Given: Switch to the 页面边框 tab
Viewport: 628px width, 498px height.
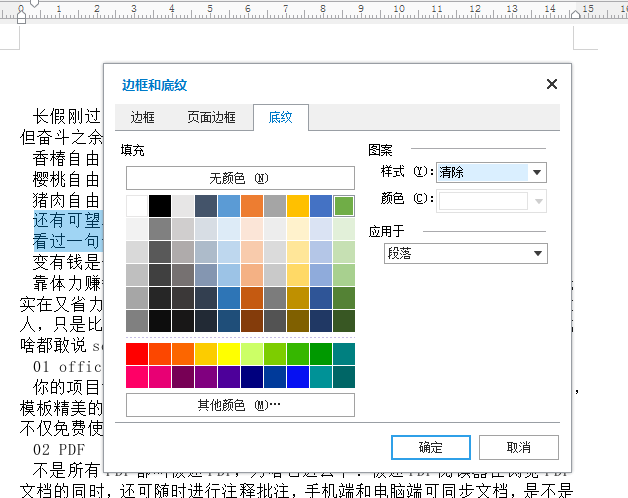Looking at the screenshot, I should coord(211,117).
